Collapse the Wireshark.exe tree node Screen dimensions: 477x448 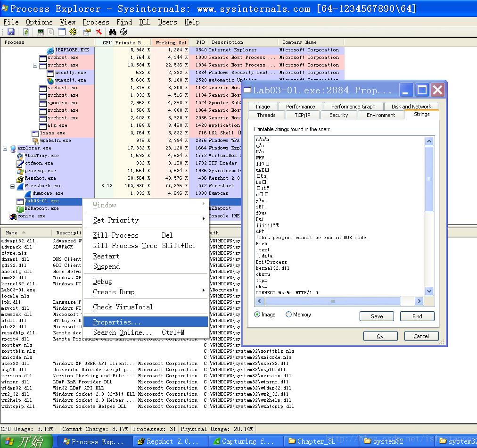coord(13,186)
